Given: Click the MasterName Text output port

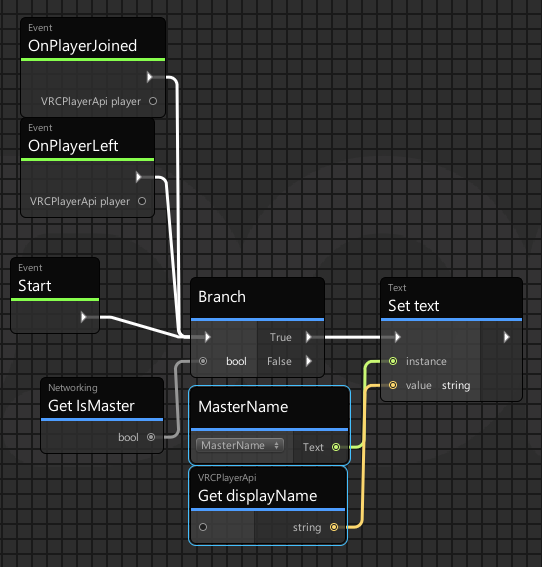Looking at the screenshot, I should point(336,447).
